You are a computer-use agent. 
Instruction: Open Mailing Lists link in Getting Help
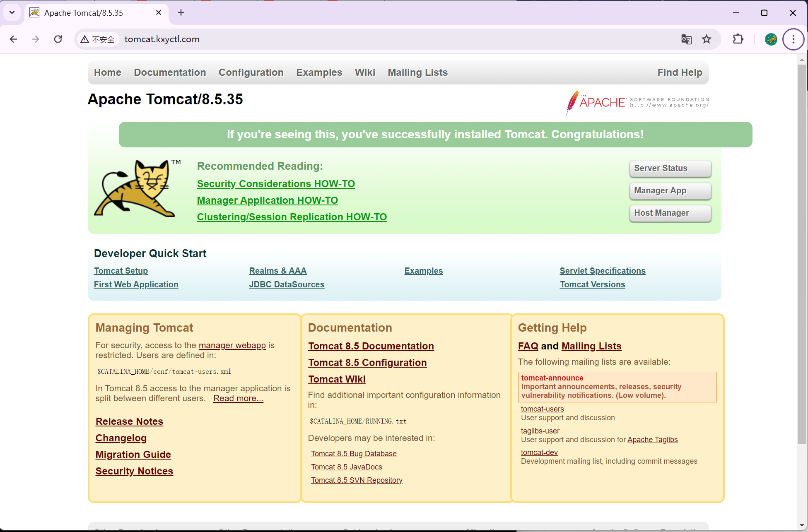point(591,346)
